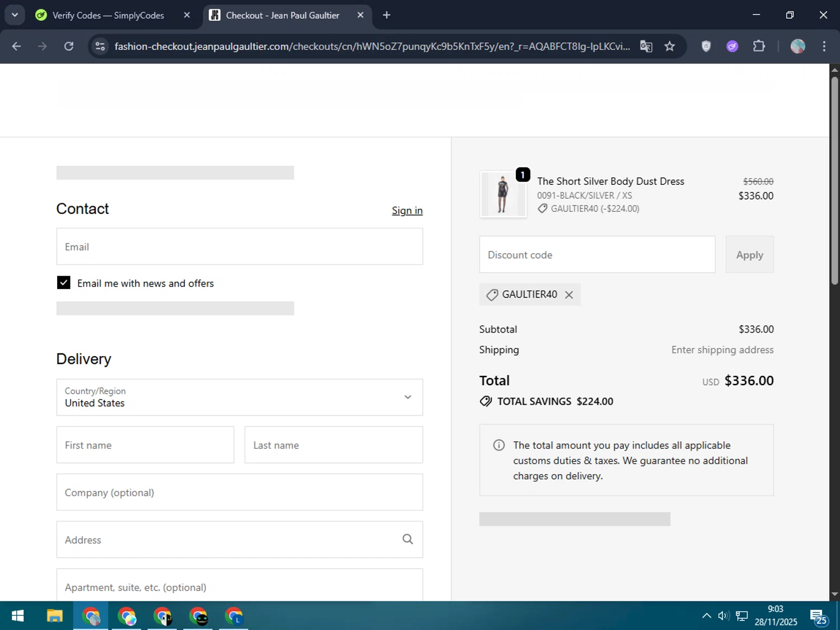Go back to the previous page
This screenshot has height=630, width=840.
coord(16,46)
